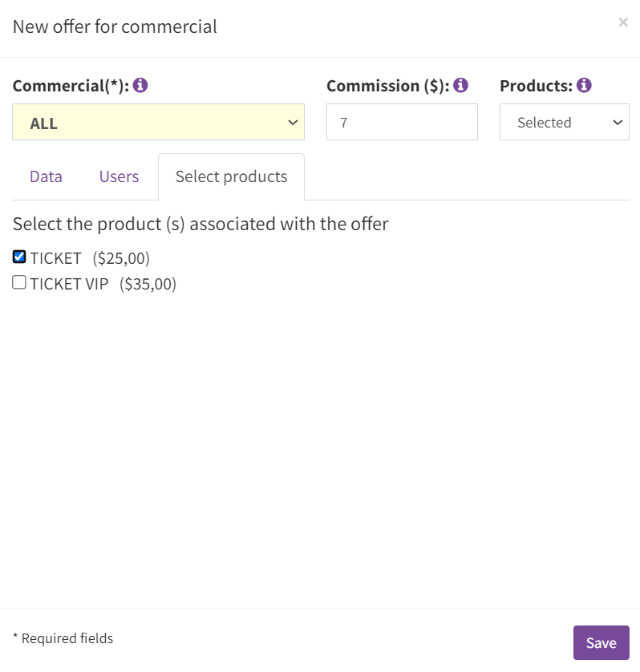Screen dimensions: 640x672
Task: Click the chevron arrow in the ALL dropdown
Action: coord(293,123)
